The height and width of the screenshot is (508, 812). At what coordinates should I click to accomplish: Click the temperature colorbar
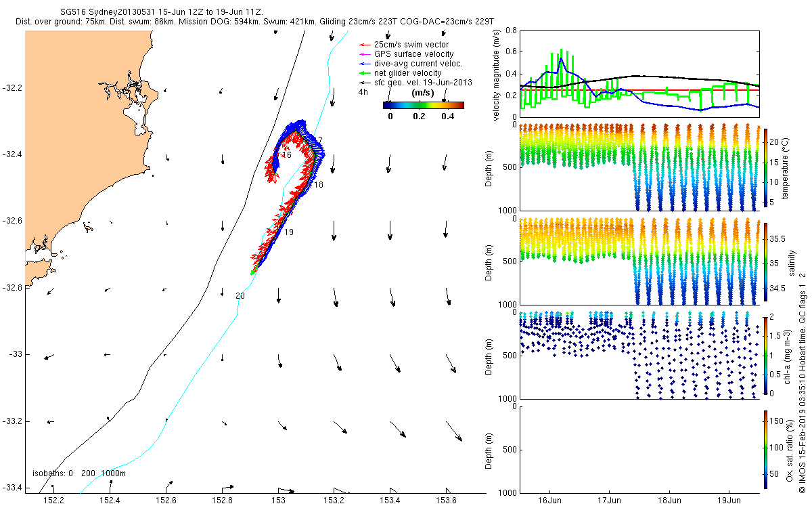(765, 167)
